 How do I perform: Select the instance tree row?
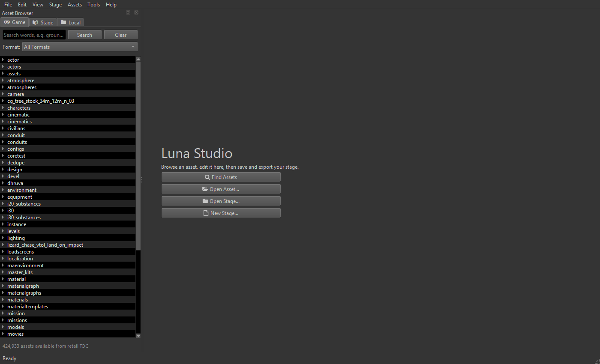click(x=68, y=224)
